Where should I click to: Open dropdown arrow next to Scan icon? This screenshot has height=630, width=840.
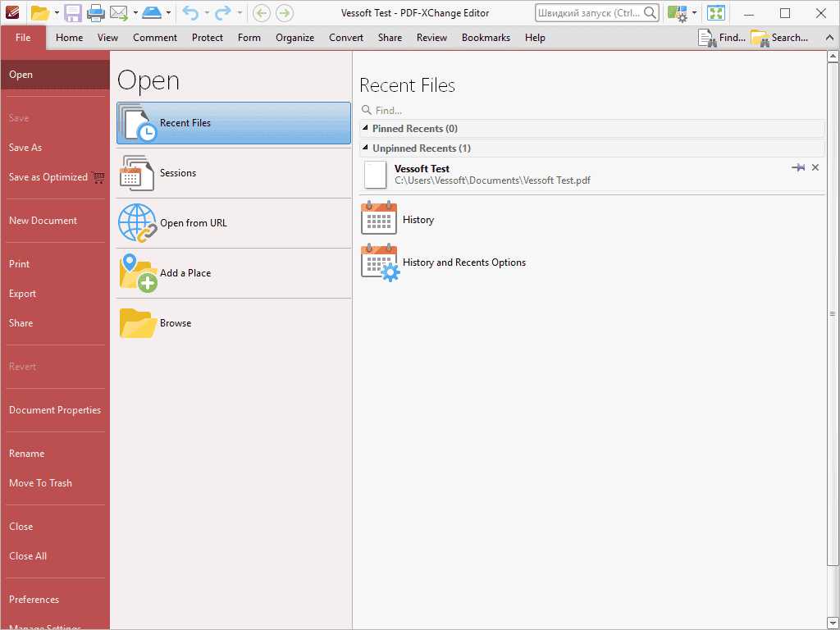[x=168, y=13]
